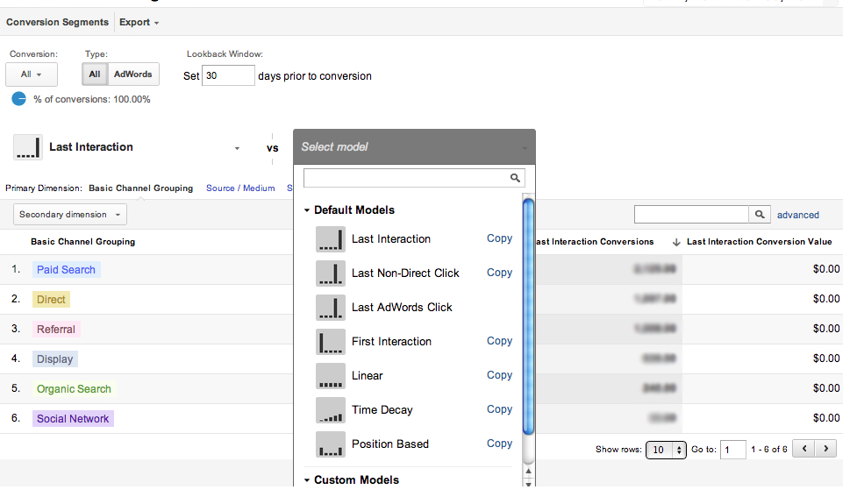Select the Last Interaction model icon in list
The width and height of the screenshot is (857, 504).
pyautogui.click(x=330, y=239)
